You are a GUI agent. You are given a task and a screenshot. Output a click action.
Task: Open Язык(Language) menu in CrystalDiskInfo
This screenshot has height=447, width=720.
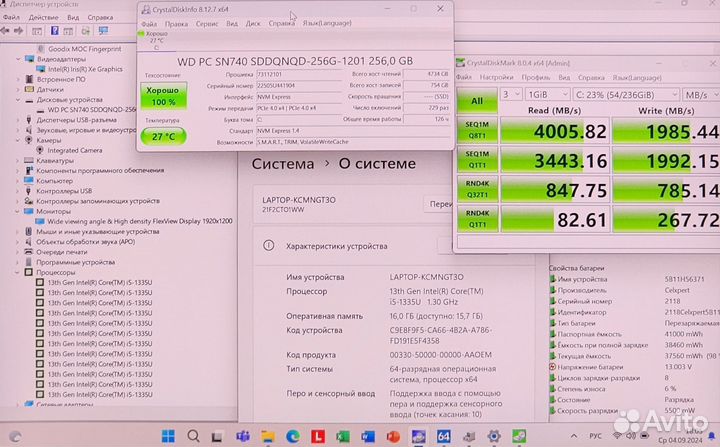327,23
